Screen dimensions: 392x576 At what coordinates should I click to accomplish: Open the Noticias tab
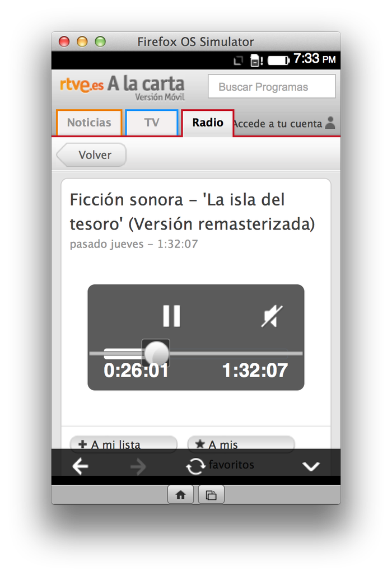[x=89, y=123]
